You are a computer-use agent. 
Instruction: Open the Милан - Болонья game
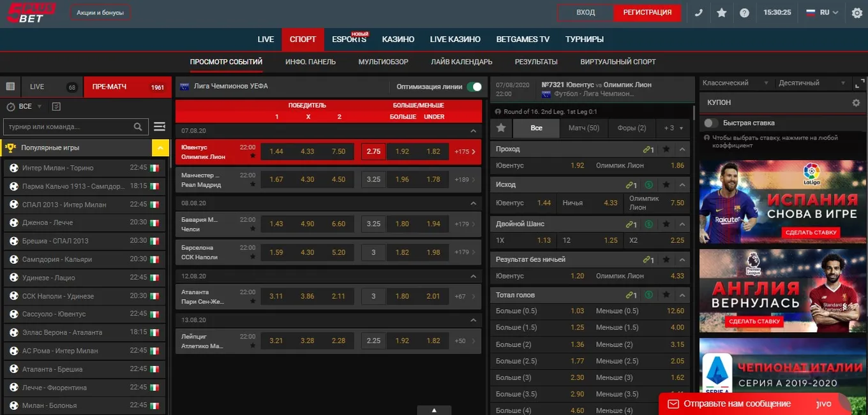(x=84, y=405)
